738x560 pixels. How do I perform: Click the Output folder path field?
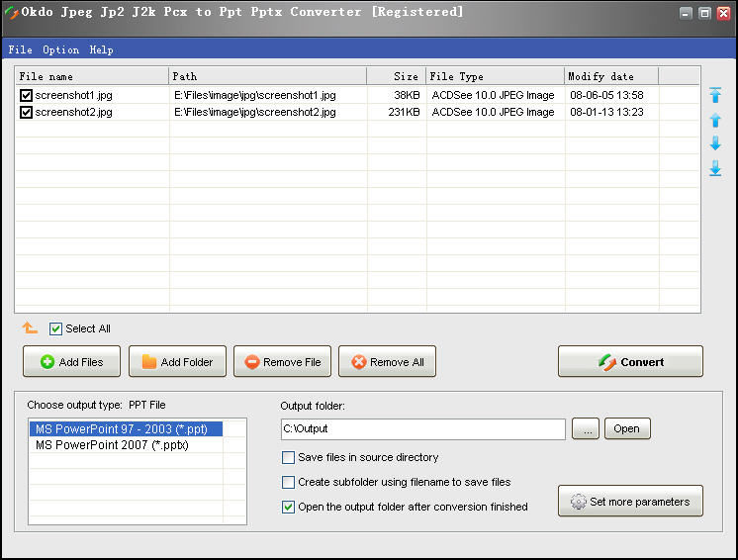pyautogui.click(x=422, y=429)
